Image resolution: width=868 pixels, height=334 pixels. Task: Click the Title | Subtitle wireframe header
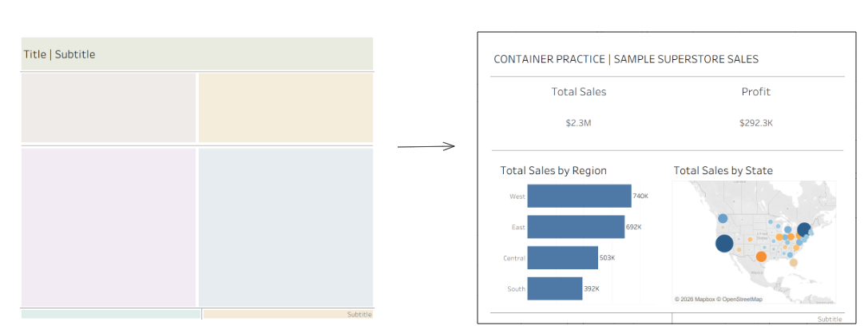59,54
